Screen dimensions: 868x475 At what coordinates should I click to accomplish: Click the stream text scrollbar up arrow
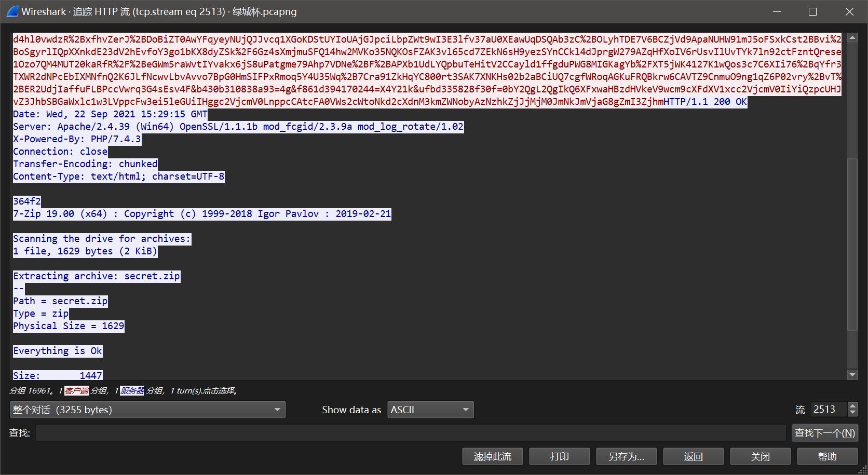point(852,38)
